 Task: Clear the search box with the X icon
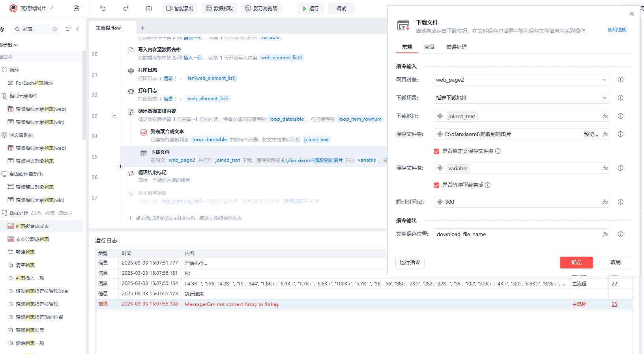point(55,29)
